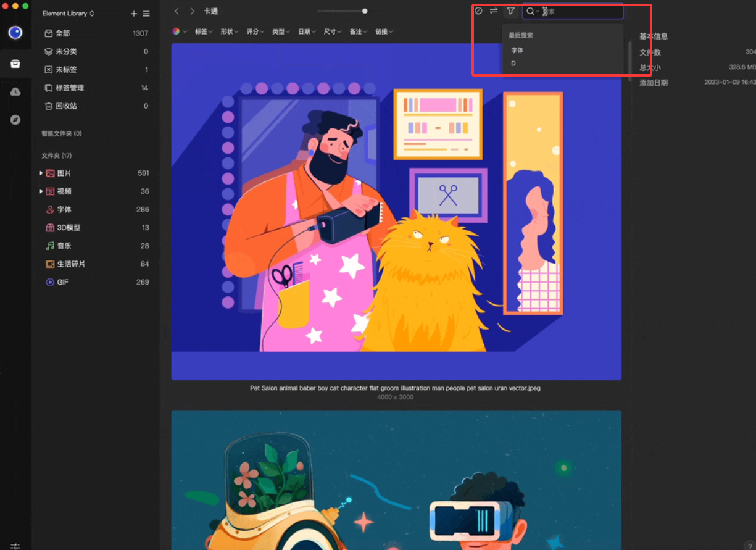Click the 未标签 icon
The image size is (756, 550).
coord(49,70)
